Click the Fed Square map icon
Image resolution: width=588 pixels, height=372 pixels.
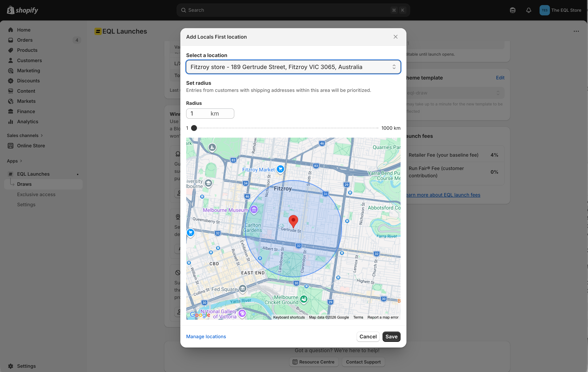[243, 289]
